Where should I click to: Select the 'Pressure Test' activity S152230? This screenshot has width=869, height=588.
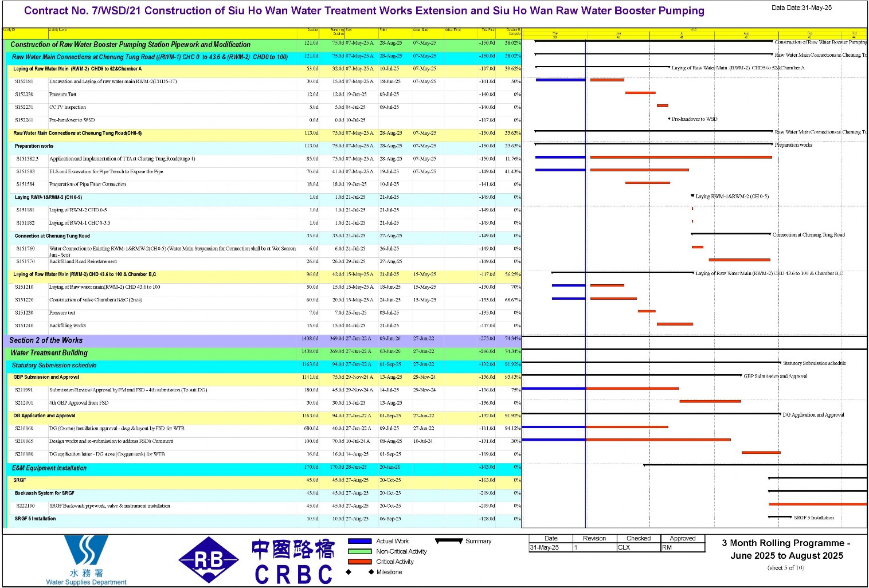pos(62,95)
